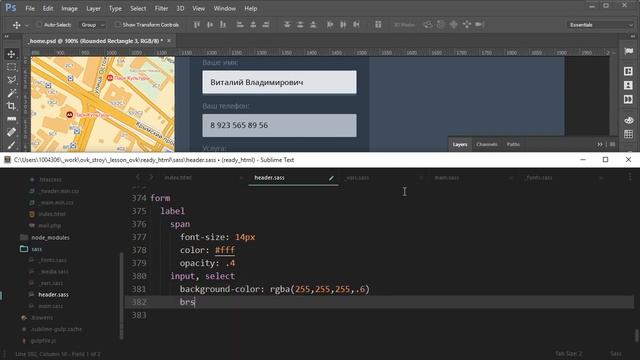The image size is (640, 360).
Task: Click the Align horizontal centers icon
Action: pos(253,25)
